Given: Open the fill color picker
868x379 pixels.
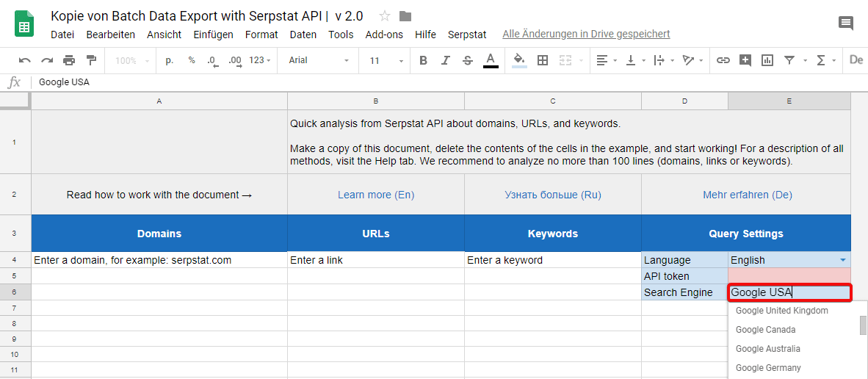Looking at the screenshot, I should tap(519, 60).
